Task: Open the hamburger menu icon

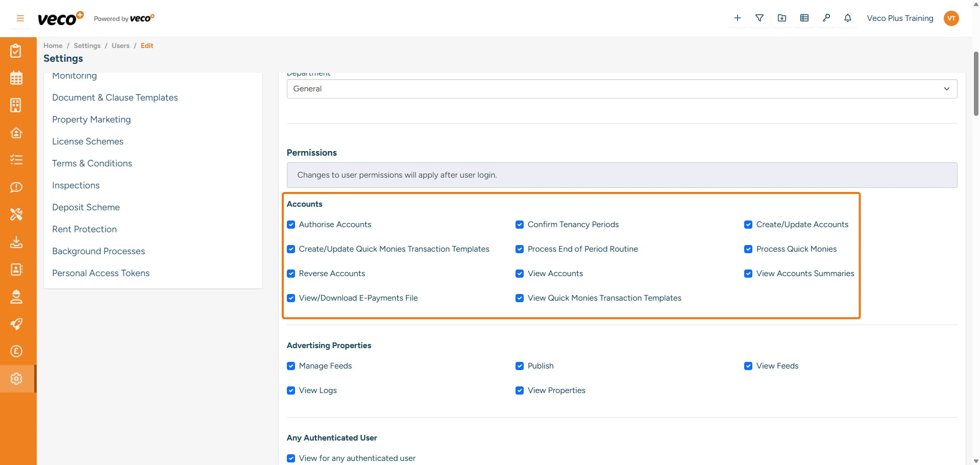Action: [20, 18]
